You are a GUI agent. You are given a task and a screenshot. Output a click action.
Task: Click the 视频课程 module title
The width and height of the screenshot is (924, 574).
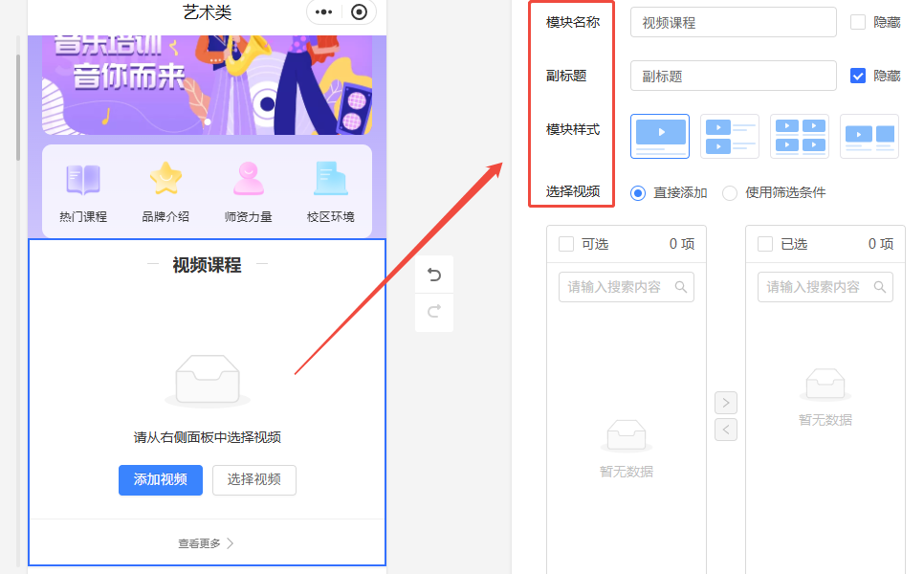(207, 265)
